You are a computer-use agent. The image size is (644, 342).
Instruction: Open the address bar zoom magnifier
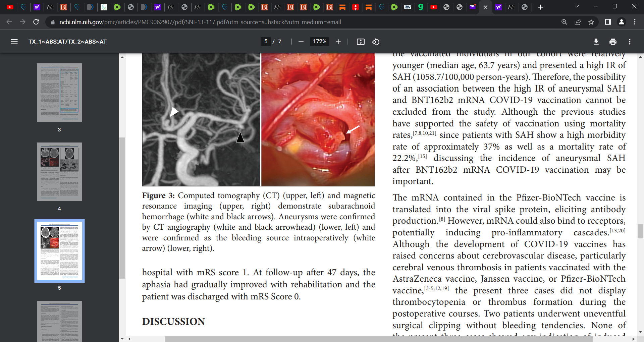click(564, 22)
